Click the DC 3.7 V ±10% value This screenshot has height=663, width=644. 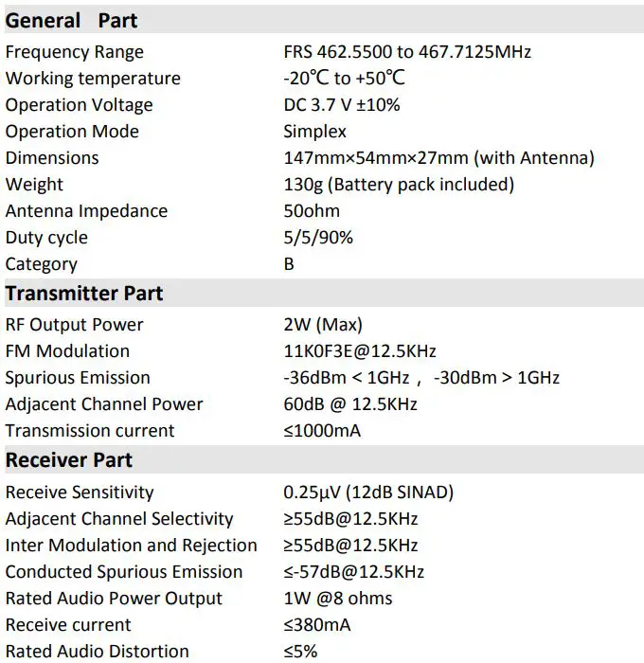point(341,105)
